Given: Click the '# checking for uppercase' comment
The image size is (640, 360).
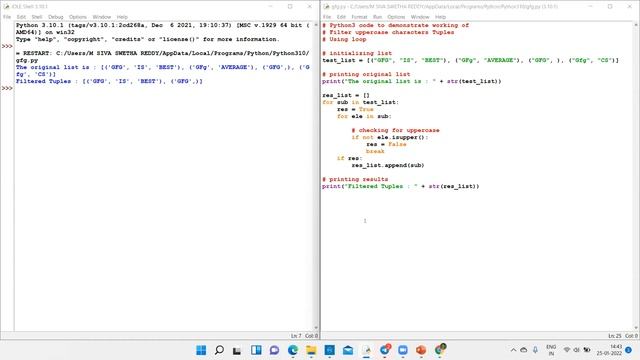Looking at the screenshot, I should [396, 130].
